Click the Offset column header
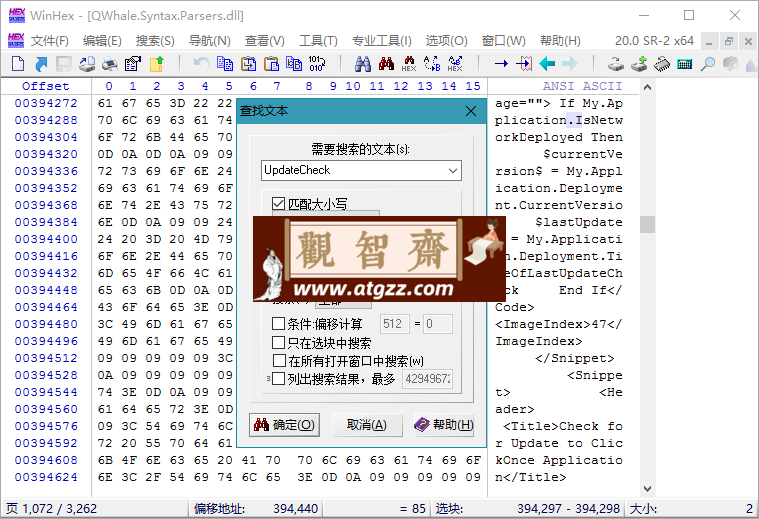 46,86
